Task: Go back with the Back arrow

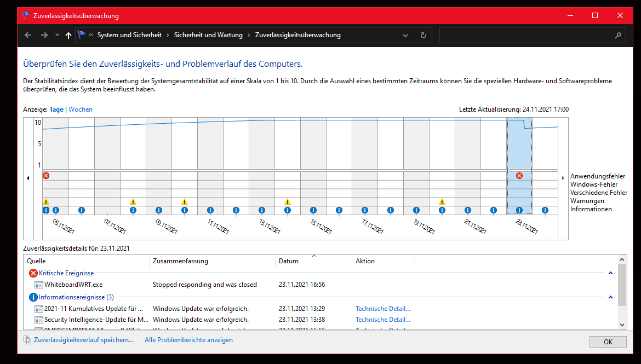Action: point(28,35)
